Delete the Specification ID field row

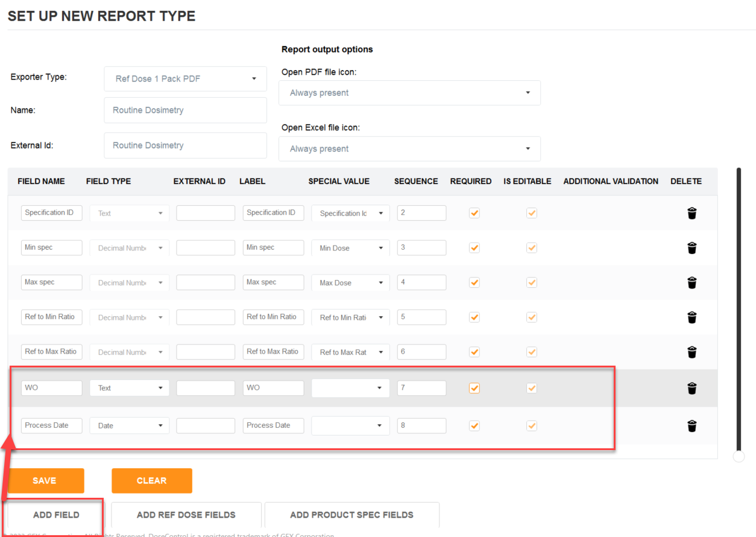point(692,213)
